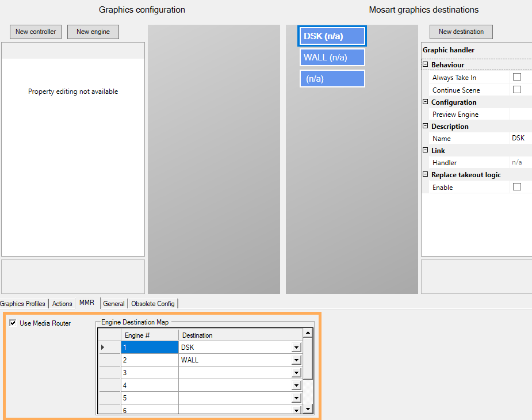Switch to the Graphics Profiles tab

pyautogui.click(x=23, y=304)
